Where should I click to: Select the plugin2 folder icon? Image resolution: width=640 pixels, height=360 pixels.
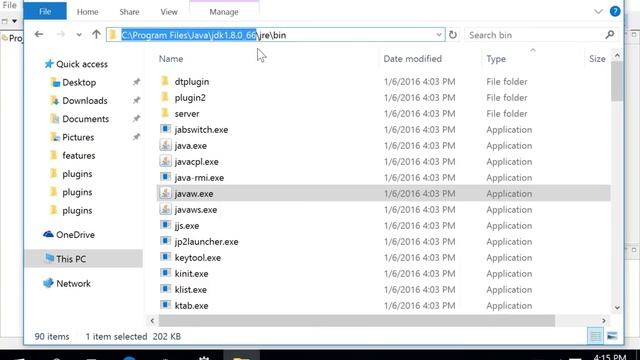coord(165,97)
